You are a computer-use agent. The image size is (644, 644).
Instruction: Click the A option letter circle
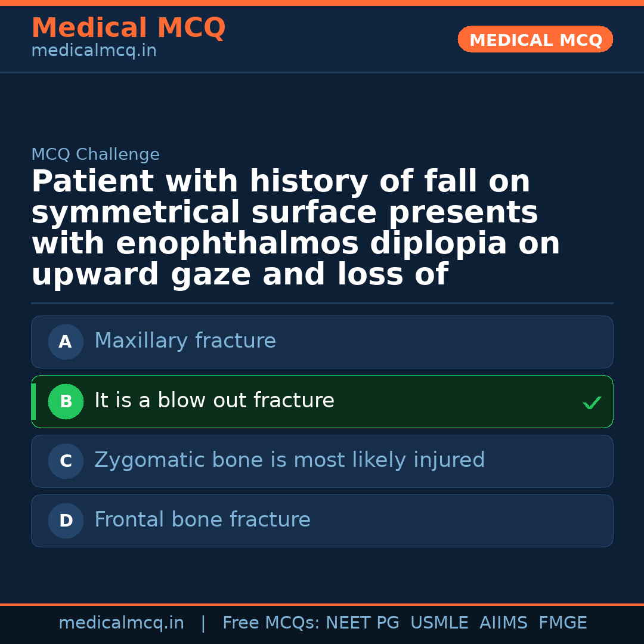click(x=66, y=342)
